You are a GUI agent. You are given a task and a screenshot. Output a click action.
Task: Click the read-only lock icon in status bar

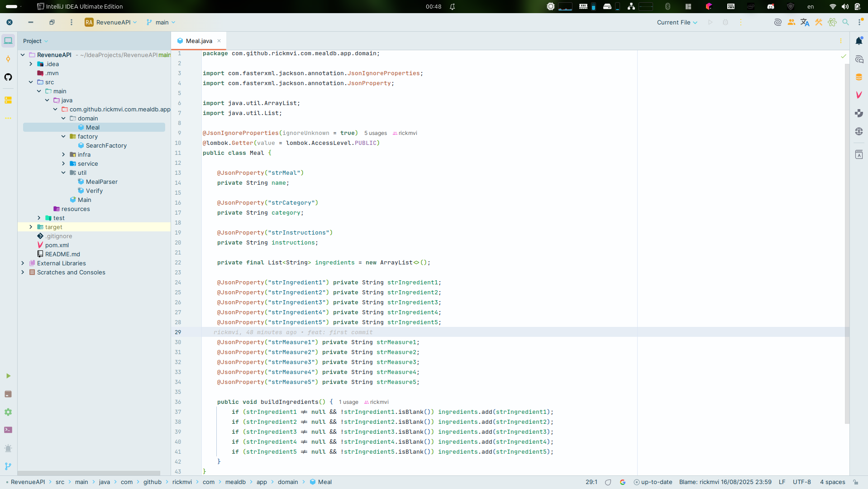855,482
